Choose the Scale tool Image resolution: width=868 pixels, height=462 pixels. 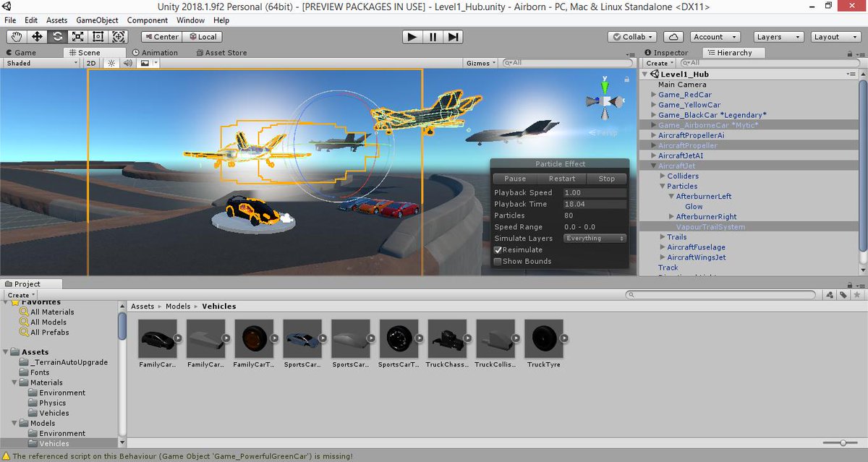(x=77, y=37)
